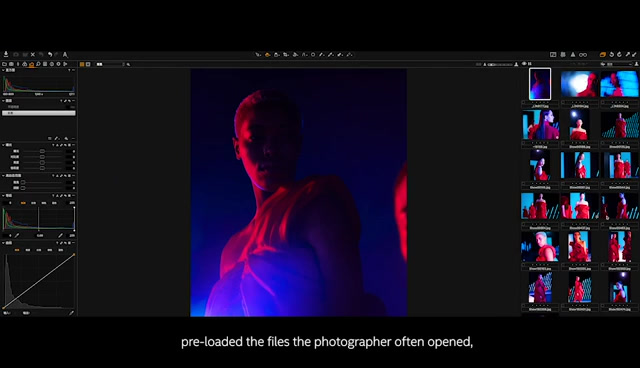Click the orange Copy adjustments icon
Viewport: 640px width, 368px height.
pyautogui.click(x=603, y=54)
